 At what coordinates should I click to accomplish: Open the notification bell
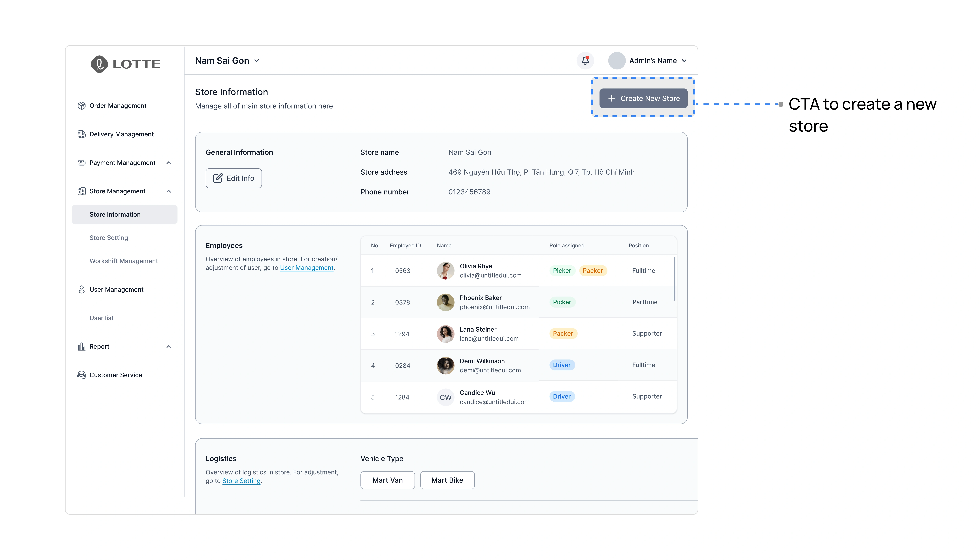(x=585, y=60)
